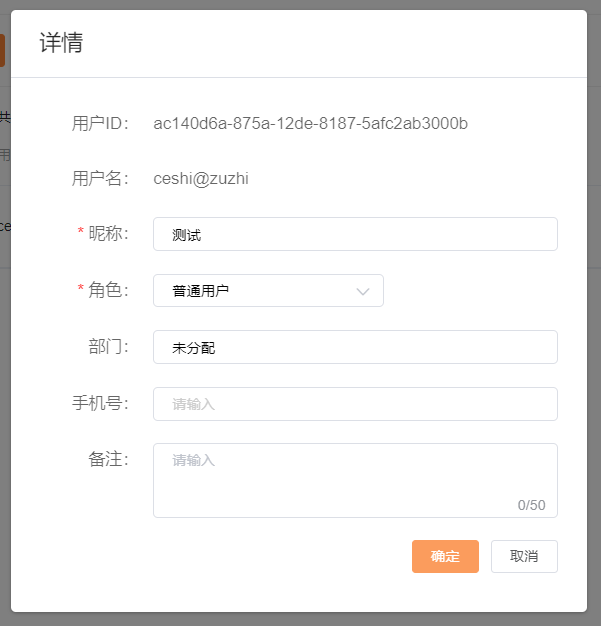601x626 pixels.
Task: Focus the 备注 multiline text area
Action: pyautogui.click(x=355, y=478)
